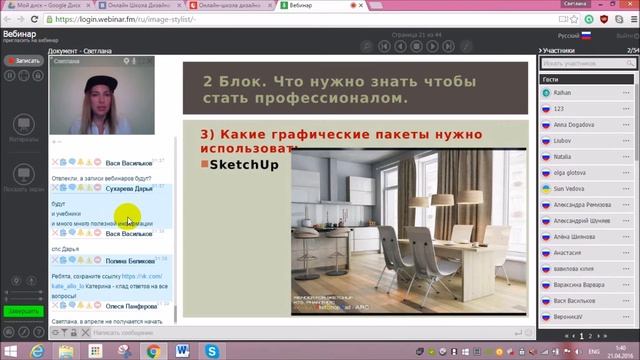Click the pause recording icon under Записать

pos(10,76)
